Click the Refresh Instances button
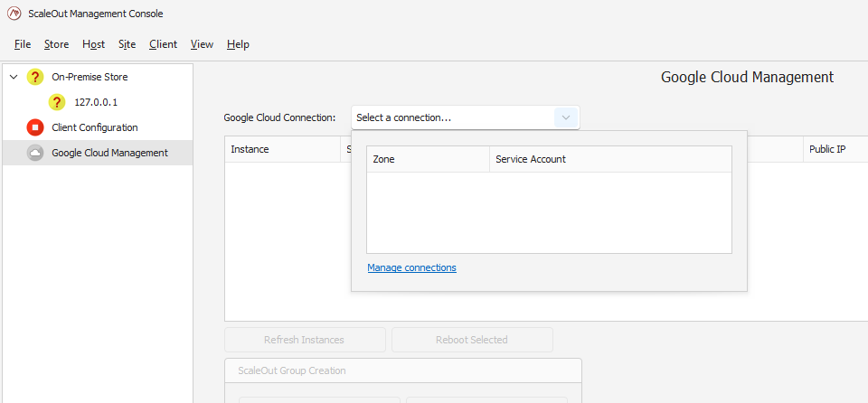Image resolution: width=868 pixels, height=403 pixels. coord(305,340)
